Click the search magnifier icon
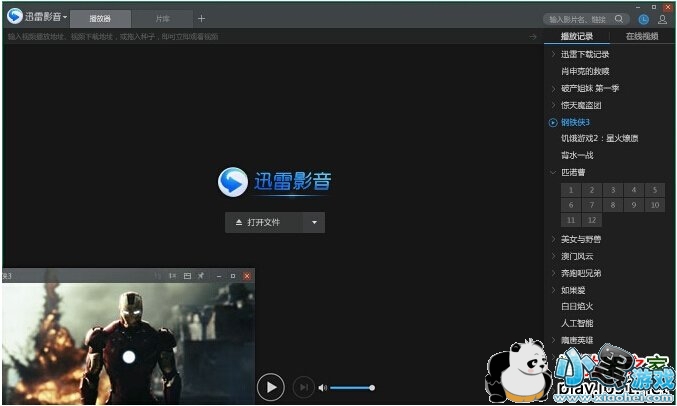Viewport: 677px width, 406px height. pyautogui.click(x=619, y=19)
